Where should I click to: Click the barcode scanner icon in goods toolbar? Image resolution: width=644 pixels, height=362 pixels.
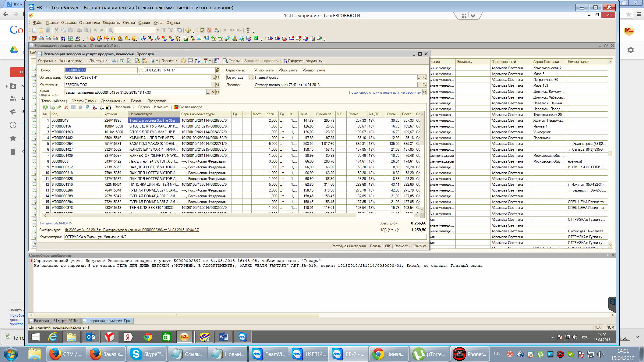[109, 107]
